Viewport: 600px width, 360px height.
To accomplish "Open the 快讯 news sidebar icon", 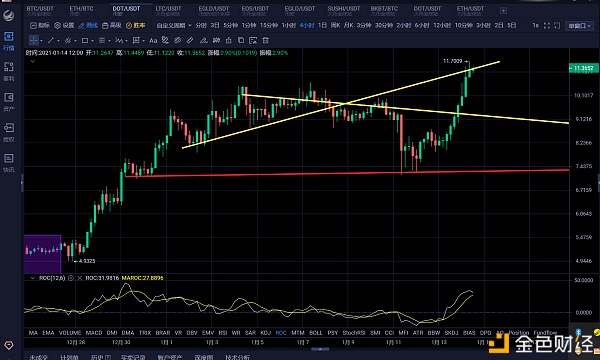I will (9, 163).
